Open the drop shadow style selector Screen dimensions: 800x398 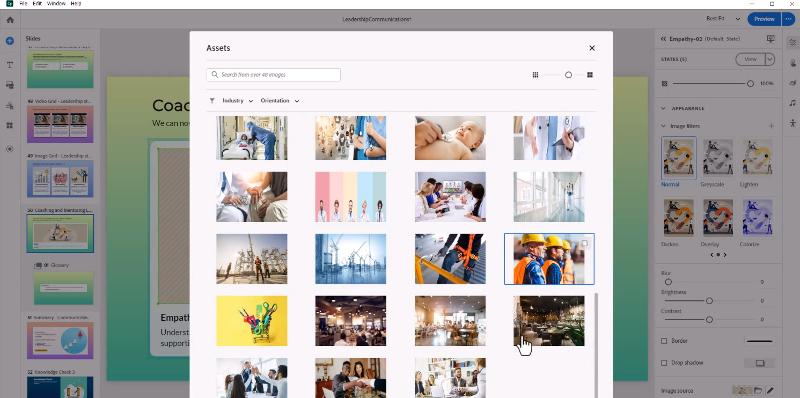coord(760,363)
